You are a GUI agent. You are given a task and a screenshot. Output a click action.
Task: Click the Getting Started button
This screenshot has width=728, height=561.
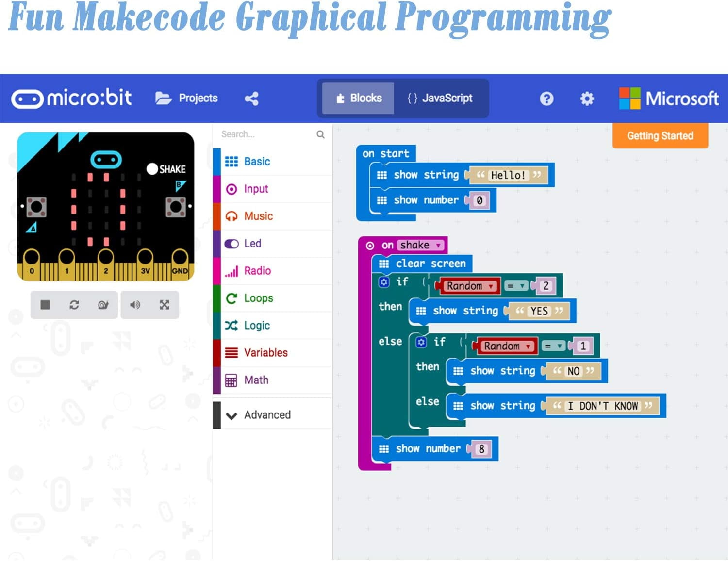click(x=660, y=136)
